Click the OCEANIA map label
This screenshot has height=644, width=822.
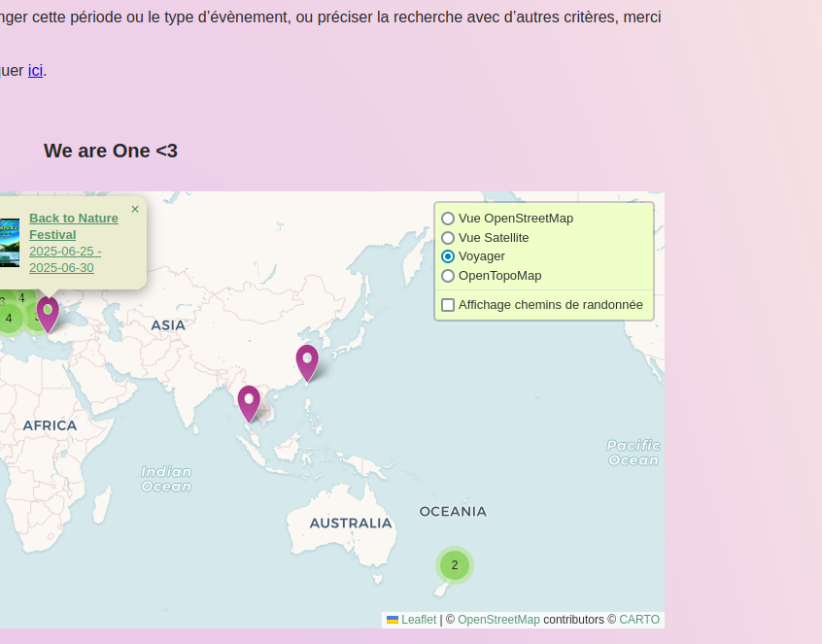453,512
